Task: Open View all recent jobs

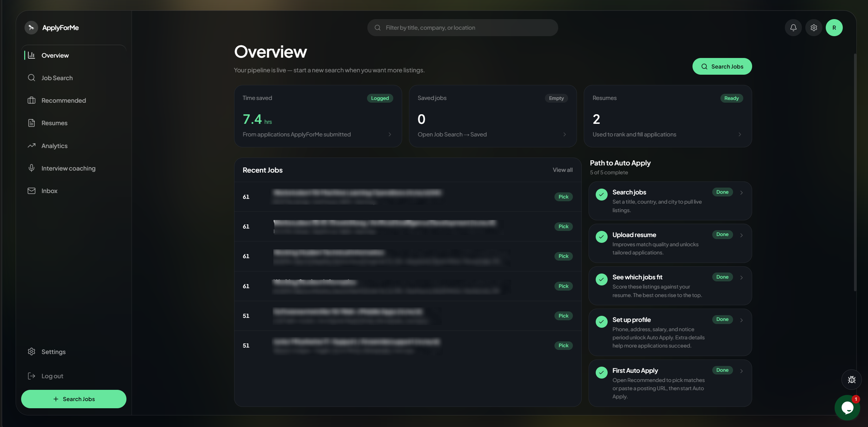Action: (562, 170)
